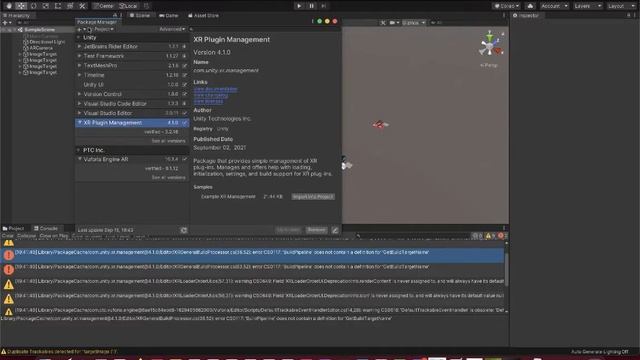Select the Scale tool in the toolbar
This screenshot has height=360, width=640.
[x=46, y=6]
